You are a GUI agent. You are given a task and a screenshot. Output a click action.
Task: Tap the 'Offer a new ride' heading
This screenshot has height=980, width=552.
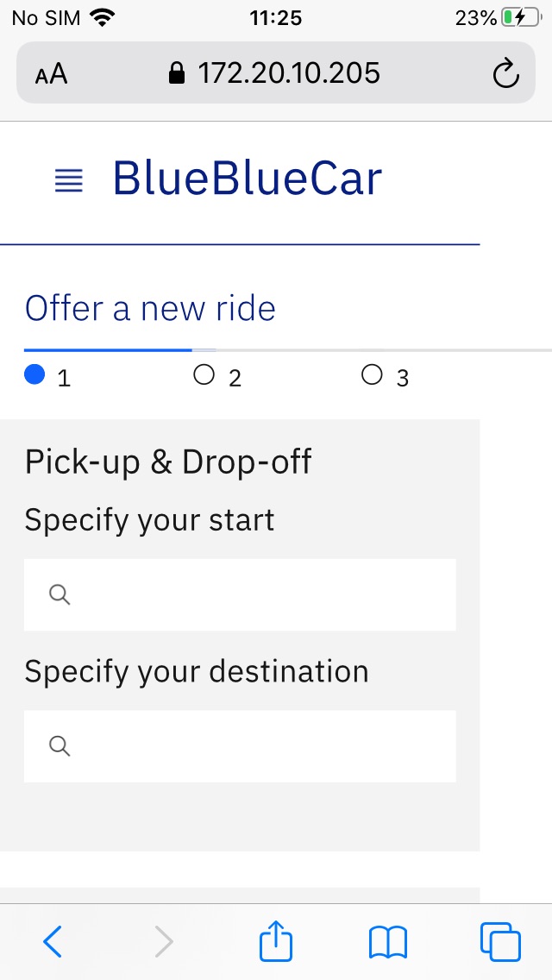tap(150, 308)
